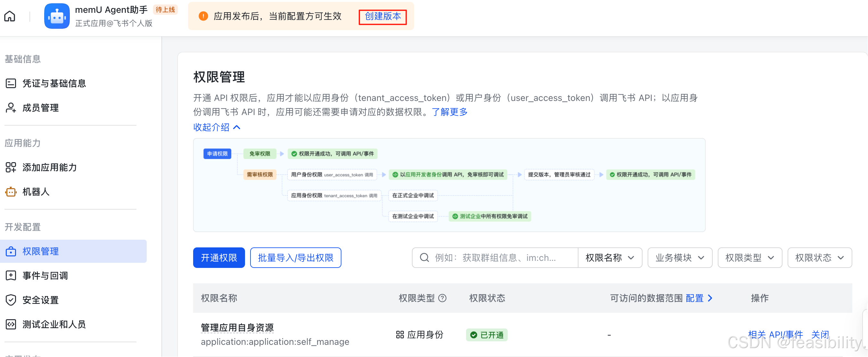Click the orange warning icon in banner
Screen dimensions: 868x357
click(x=203, y=16)
